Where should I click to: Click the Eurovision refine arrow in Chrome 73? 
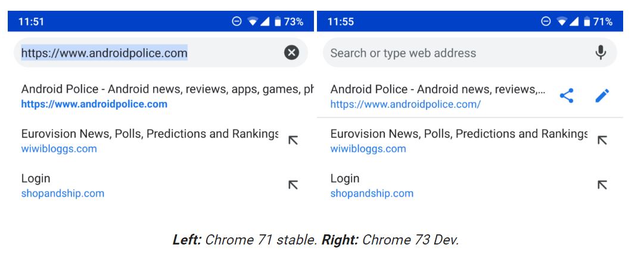tap(602, 141)
